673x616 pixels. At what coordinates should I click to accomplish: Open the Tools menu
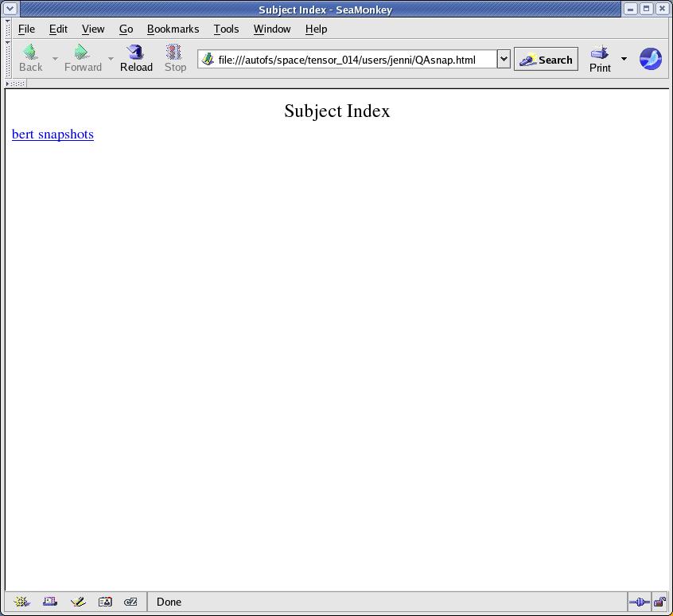coord(226,29)
